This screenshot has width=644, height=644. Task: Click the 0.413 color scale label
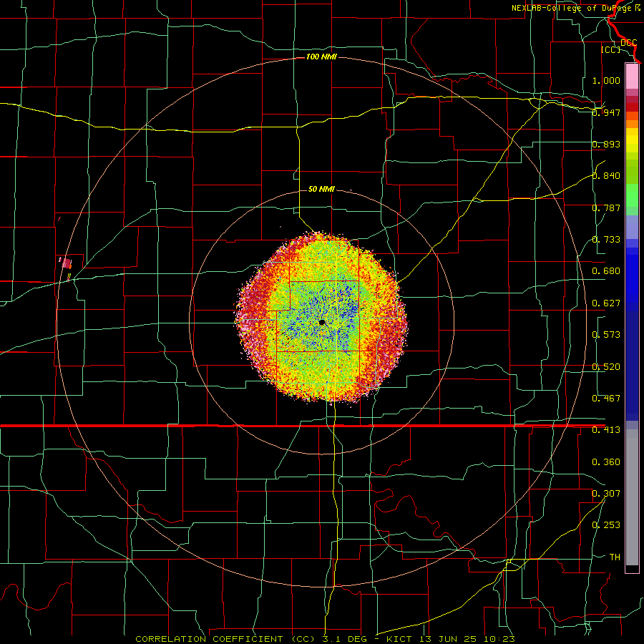click(x=606, y=430)
